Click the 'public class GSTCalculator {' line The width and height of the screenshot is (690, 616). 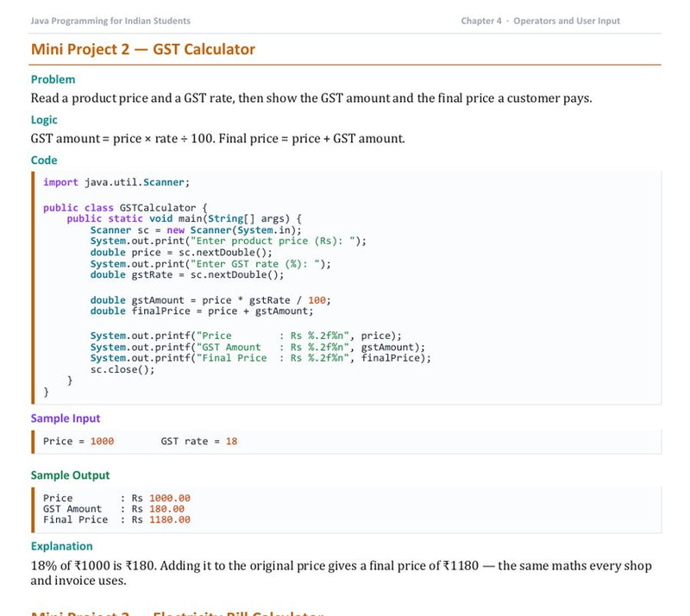point(125,207)
